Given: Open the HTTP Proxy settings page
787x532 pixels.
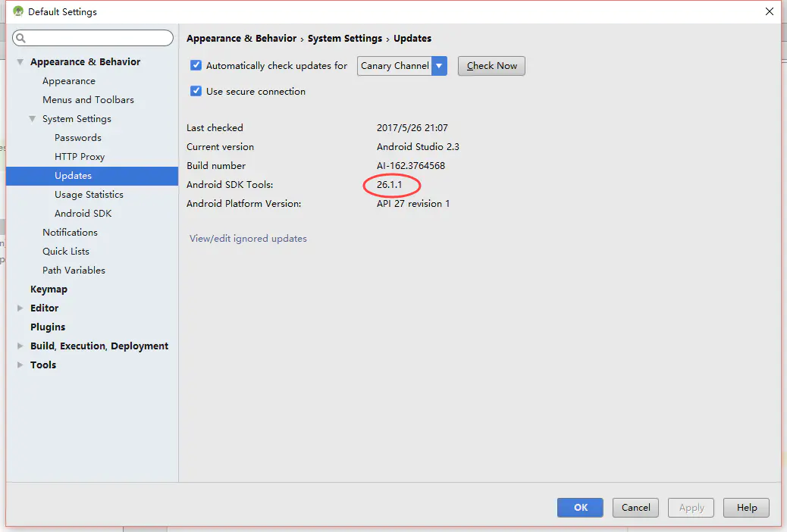Looking at the screenshot, I should [x=80, y=157].
